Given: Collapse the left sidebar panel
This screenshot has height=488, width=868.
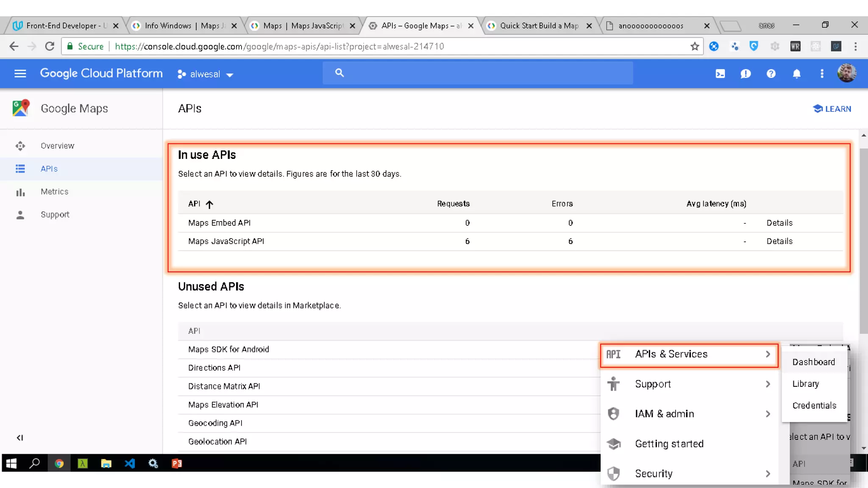Looking at the screenshot, I should point(19,438).
